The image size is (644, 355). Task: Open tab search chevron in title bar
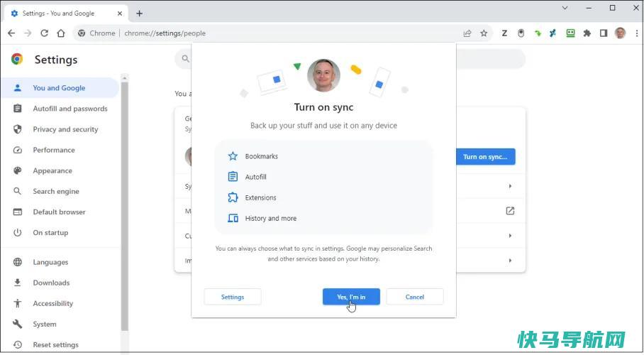click(565, 8)
